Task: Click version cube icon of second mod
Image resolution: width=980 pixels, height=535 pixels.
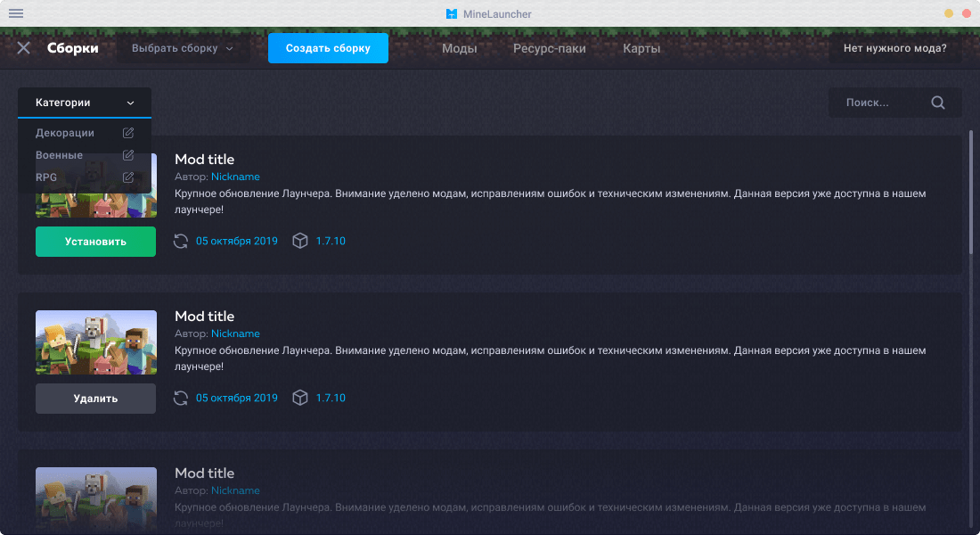Action: click(300, 398)
